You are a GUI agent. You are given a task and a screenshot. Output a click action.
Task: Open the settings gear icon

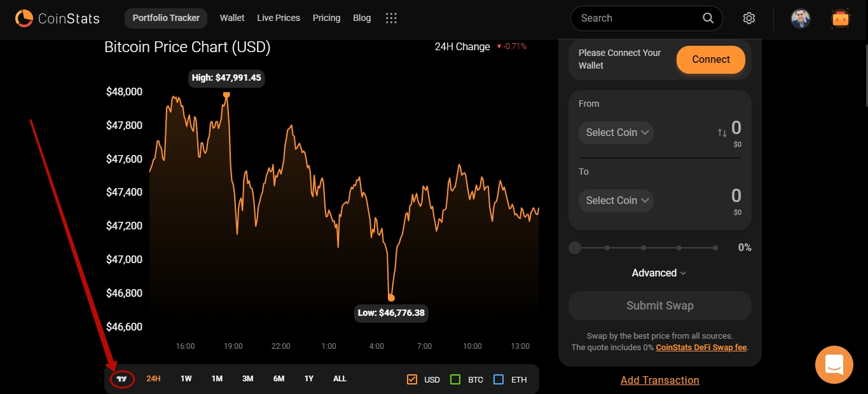748,18
